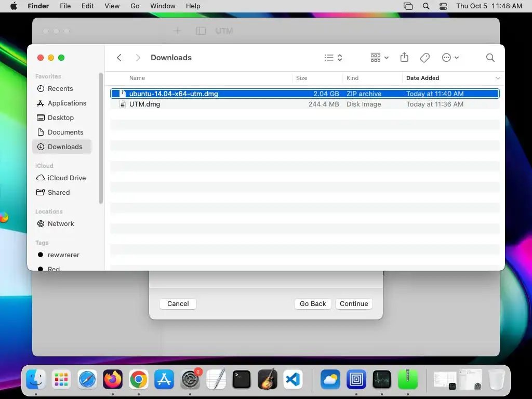Click the Stage Manager menu bar icon

click(408, 6)
